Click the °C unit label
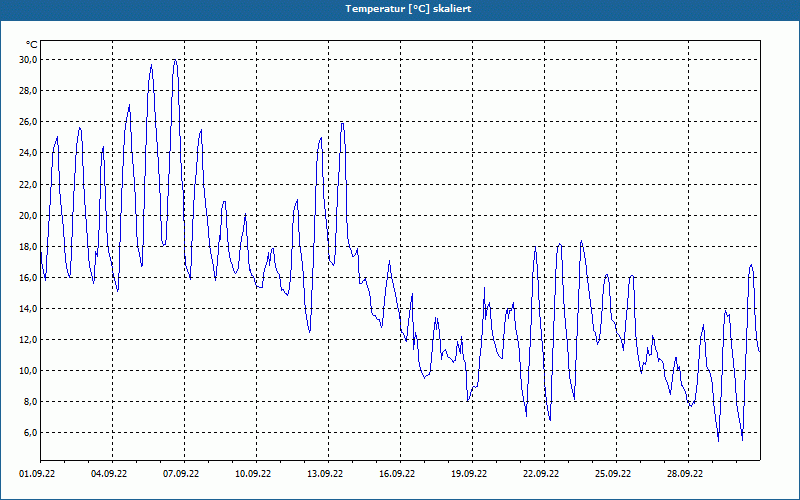Viewport: 800px width, 500px height. [32, 45]
